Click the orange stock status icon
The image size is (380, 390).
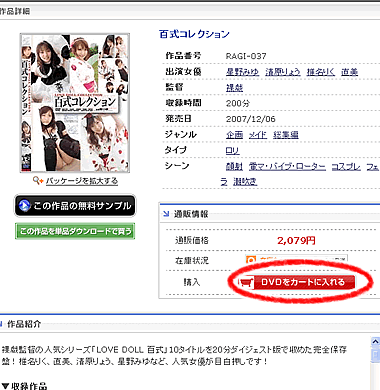click(x=251, y=259)
